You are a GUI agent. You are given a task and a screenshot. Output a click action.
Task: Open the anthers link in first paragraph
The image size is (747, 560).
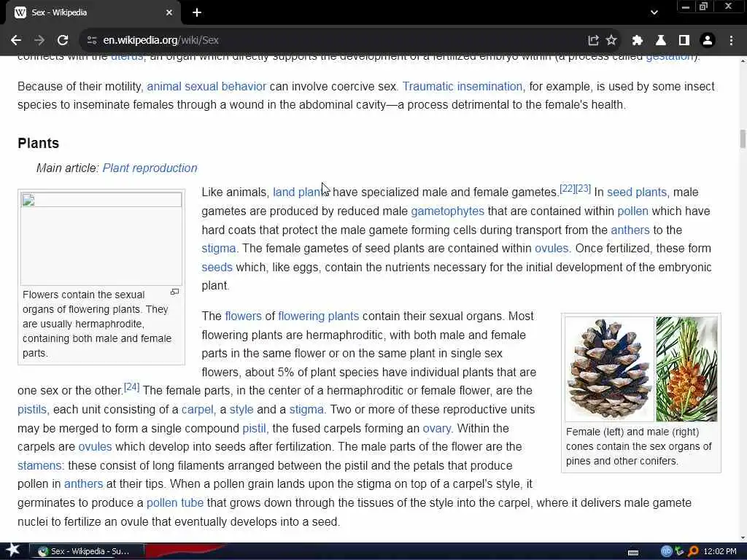pos(630,230)
